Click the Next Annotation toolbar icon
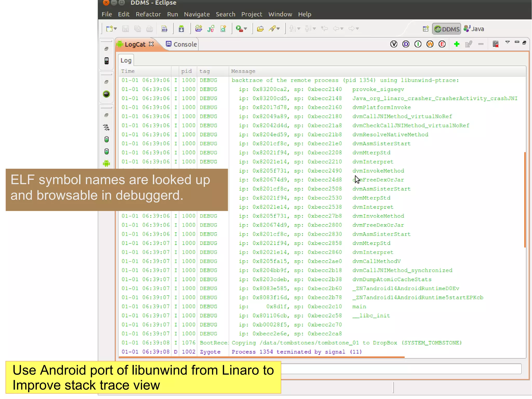 [x=292, y=28]
